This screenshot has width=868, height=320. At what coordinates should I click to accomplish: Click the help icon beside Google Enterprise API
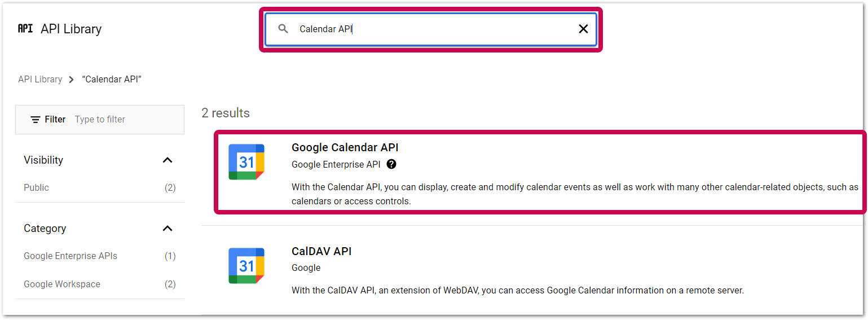pos(391,164)
